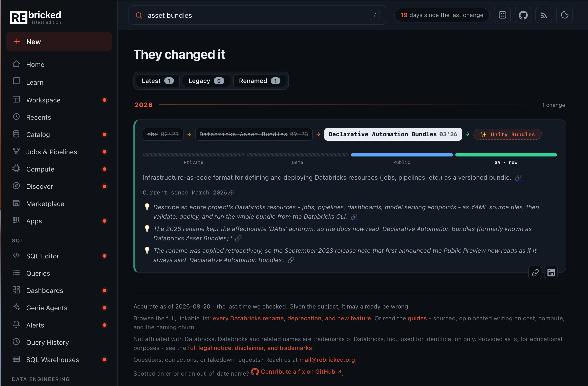Click the search magnifier icon
The image size is (588, 386).
pyautogui.click(x=139, y=15)
